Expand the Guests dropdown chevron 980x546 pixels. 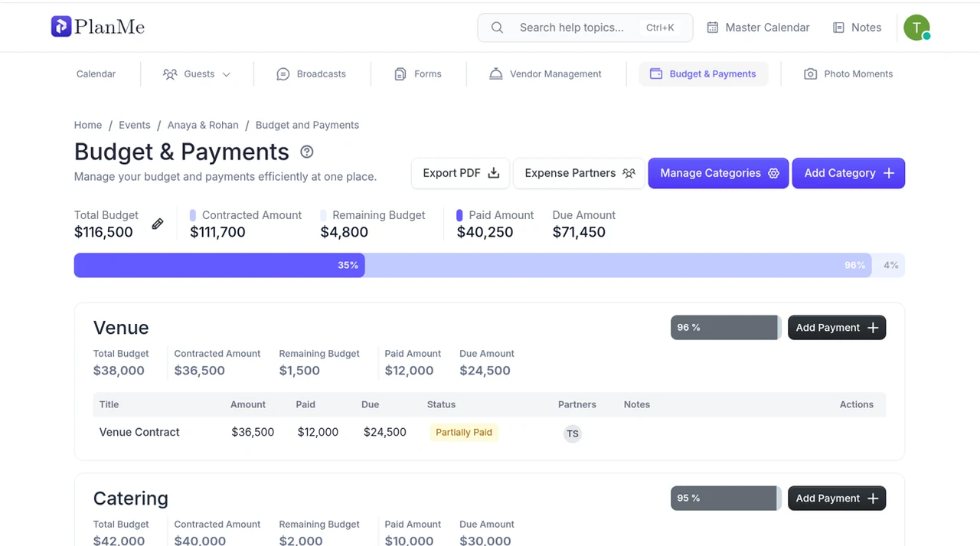click(227, 74)
